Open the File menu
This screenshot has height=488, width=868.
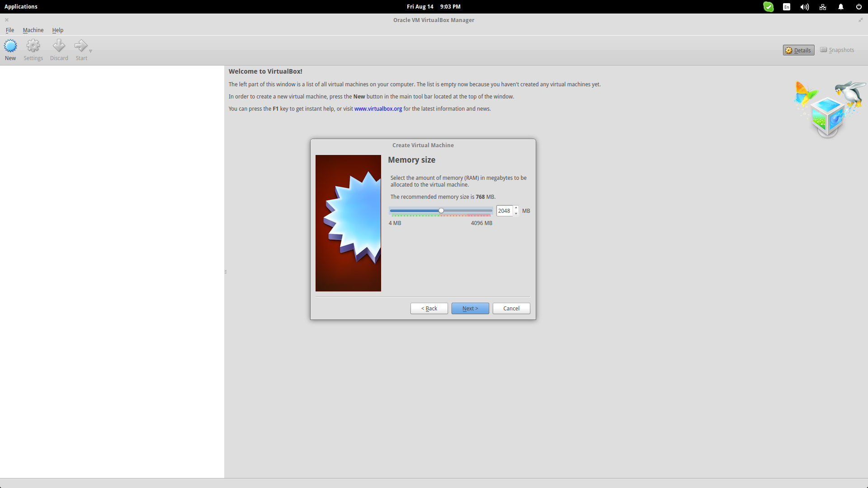click(x=10, y=30)
